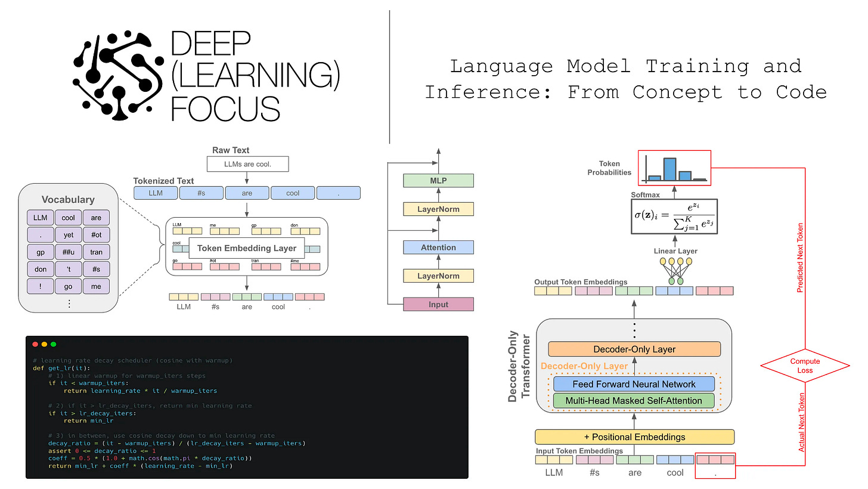Expand the ellipsis below Decoder-Only Layer
Viewport: 868px width, 489px height.
(634, 332)
